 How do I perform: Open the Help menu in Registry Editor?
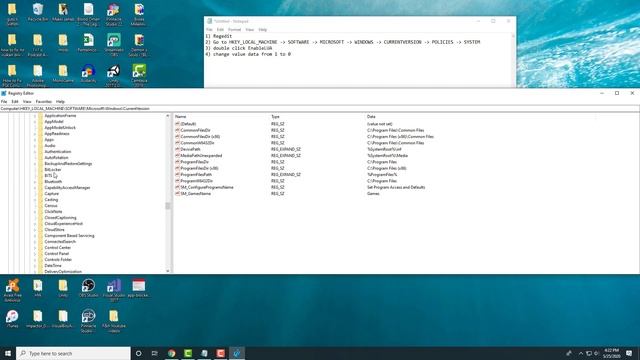pyautogui.click(x=60, y=101)
